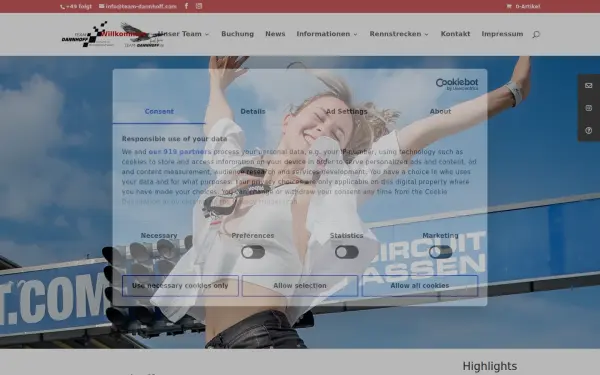This screenshot has width=600, height=375.
Task: Open the search magnifier icon
Action: tap(536, 34)
